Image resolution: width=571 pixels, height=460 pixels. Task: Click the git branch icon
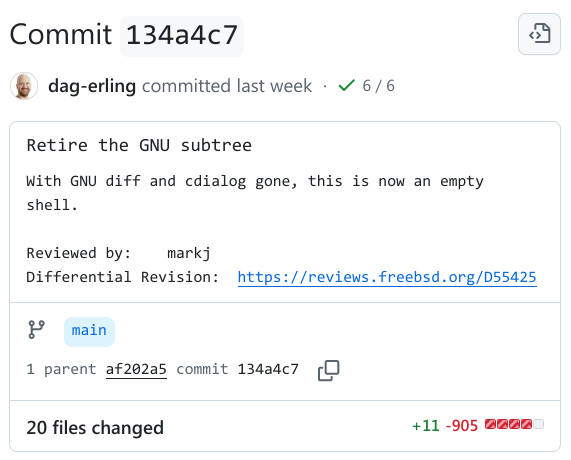click(36, 330)
